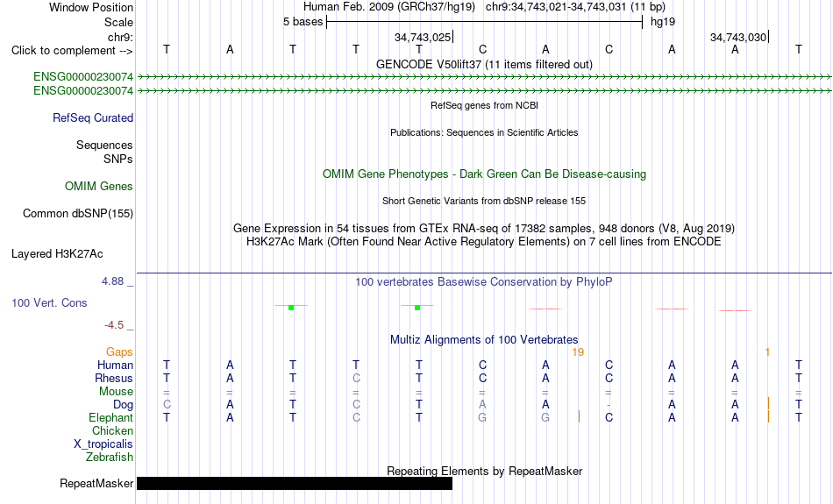Select the Mouse species row label
Image resolution: width=833 pixels, height=504 pixels.
[x=116, y=392]
